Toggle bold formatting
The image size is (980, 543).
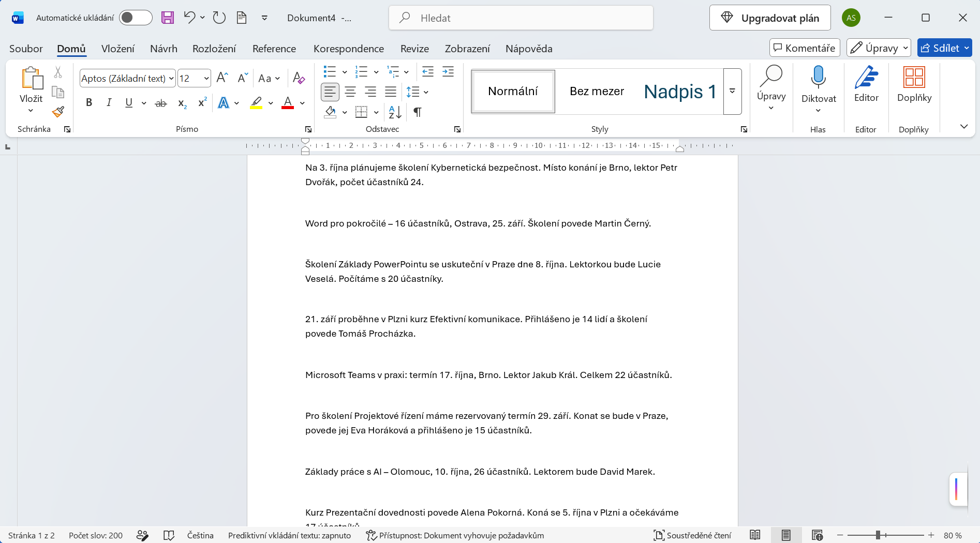[89, 102]
